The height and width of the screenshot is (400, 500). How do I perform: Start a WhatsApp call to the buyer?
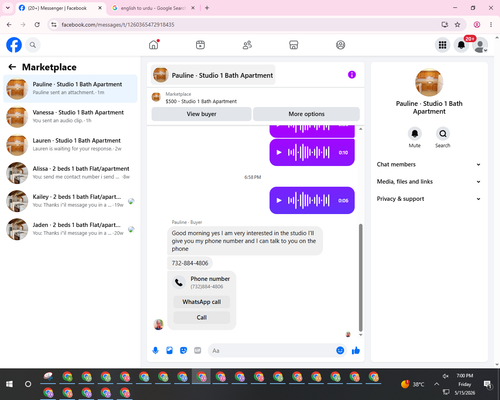202,302
